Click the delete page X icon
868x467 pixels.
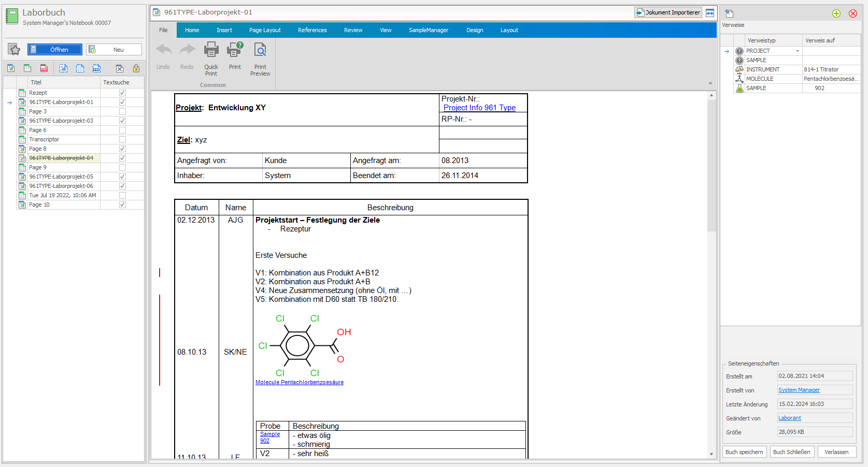click(x=120, y=68)
